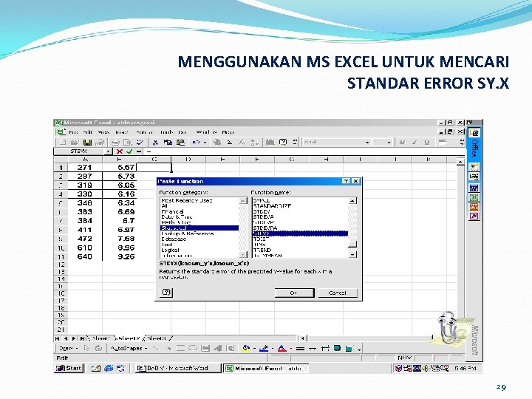This screenshot has height=399, width=532.
Task: Select Database in Function category list
Action: pos(174,239)
